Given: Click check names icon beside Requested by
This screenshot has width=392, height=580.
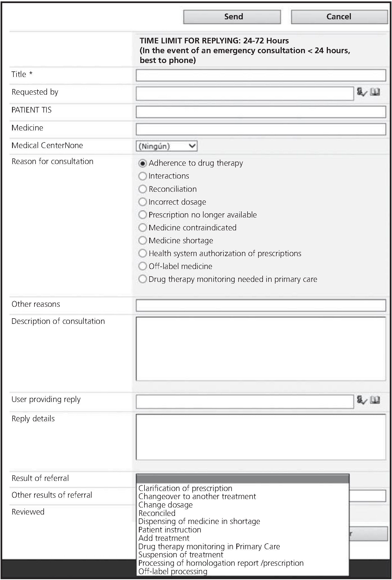Looking at the screenshot, I should click(x=361, y=92).
